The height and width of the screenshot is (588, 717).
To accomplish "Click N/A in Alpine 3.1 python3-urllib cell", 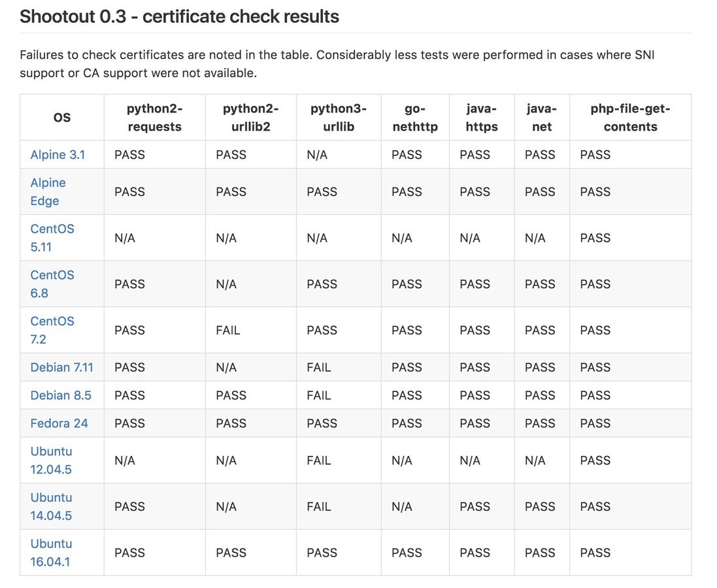I will click(317, 155).
